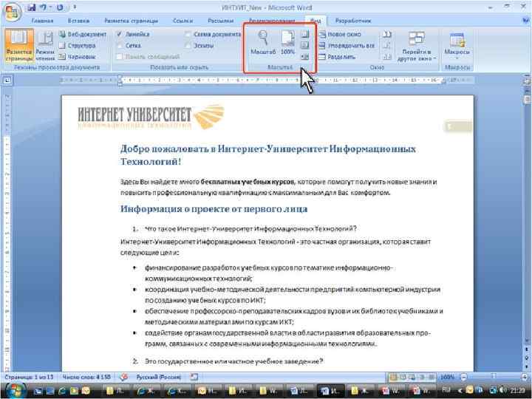Open Customize Quick Access Toolbar dropdown
532x399 pixels.
[75, 7]
